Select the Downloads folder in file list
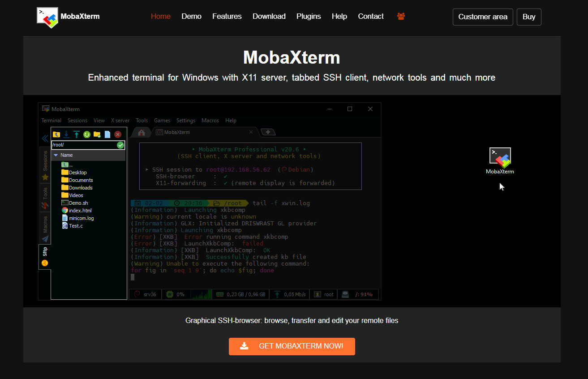This screenshot has width=588, height=379. coord(77,188)
